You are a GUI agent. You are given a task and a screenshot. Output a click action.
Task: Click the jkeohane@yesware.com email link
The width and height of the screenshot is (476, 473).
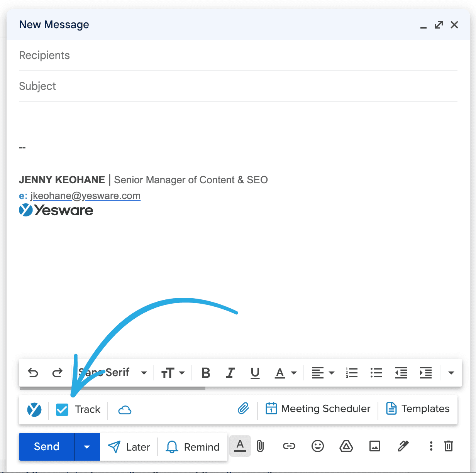85,196
